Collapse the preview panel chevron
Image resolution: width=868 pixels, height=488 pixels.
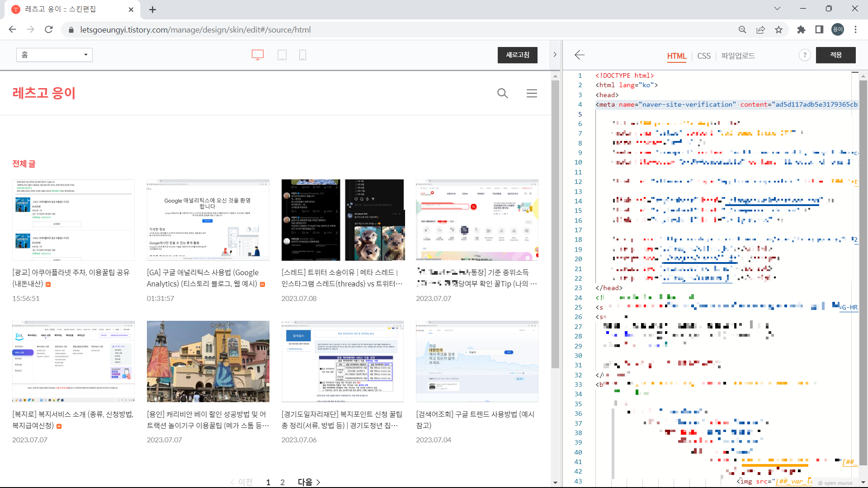pos(555,55)
